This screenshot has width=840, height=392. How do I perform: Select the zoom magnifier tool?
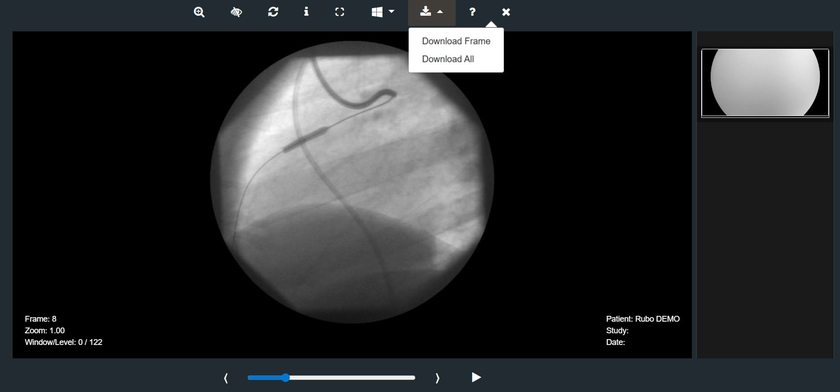point(199,12)
